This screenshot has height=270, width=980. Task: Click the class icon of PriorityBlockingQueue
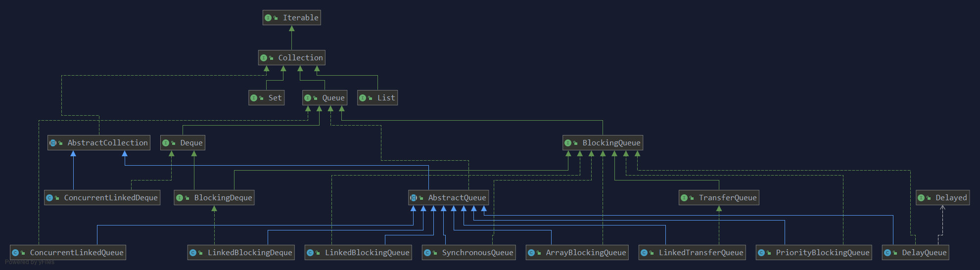761,253
